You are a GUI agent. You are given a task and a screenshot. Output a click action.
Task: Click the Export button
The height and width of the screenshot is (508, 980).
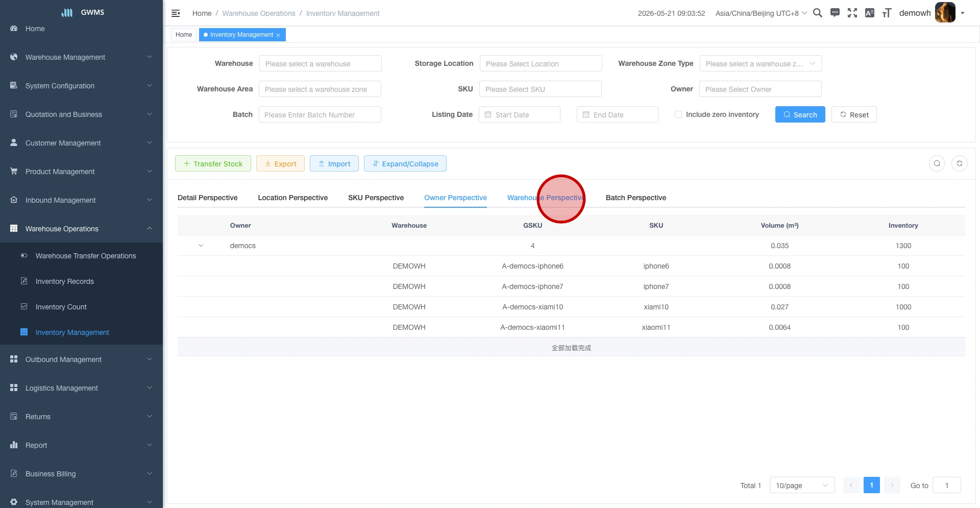(x=280, y=163)
